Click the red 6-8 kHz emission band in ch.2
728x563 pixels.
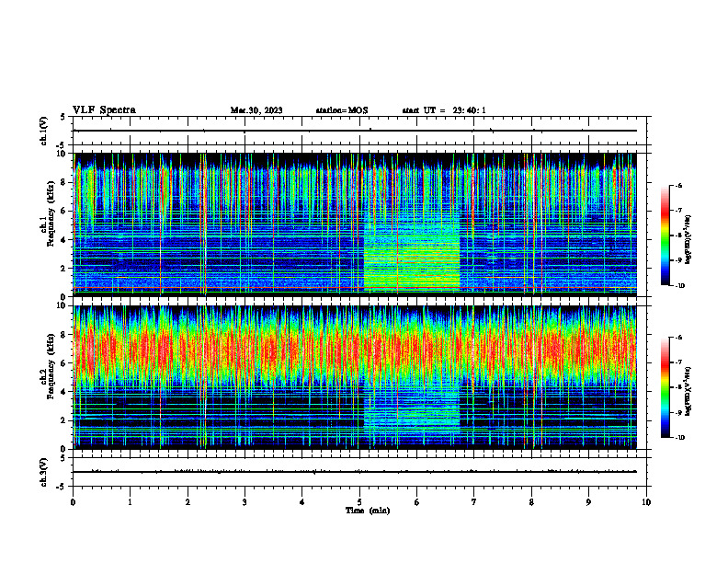pos(355,349)
